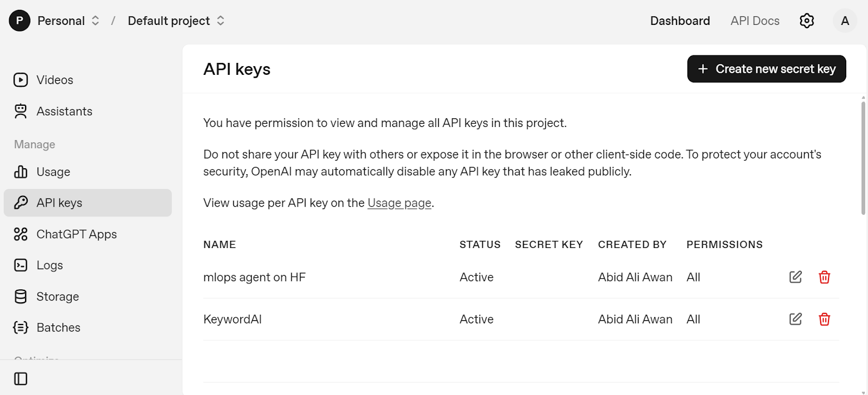Click the Personal organization 'P' avatar
Viewport: 868px width, 395px height.
pyautogui.click(x=20, y=21)
